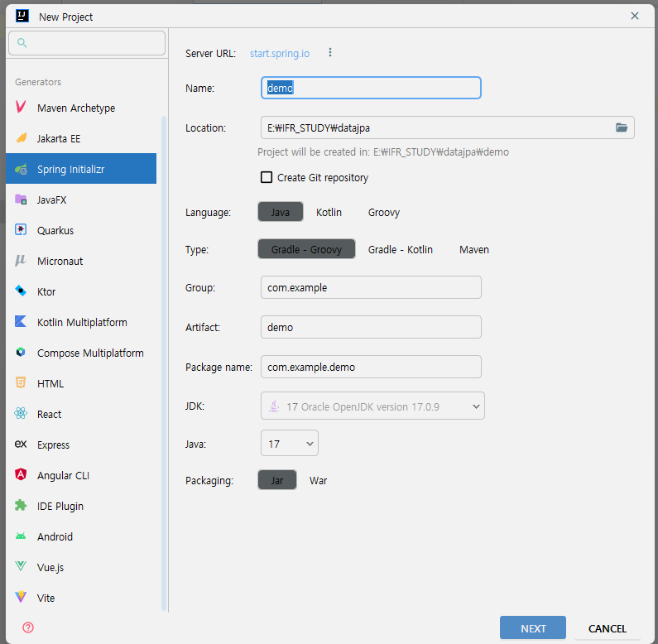The height and width of the screenshot is (644, 658).
Task: Select the Android generator entry
Action: click(81, 537)
